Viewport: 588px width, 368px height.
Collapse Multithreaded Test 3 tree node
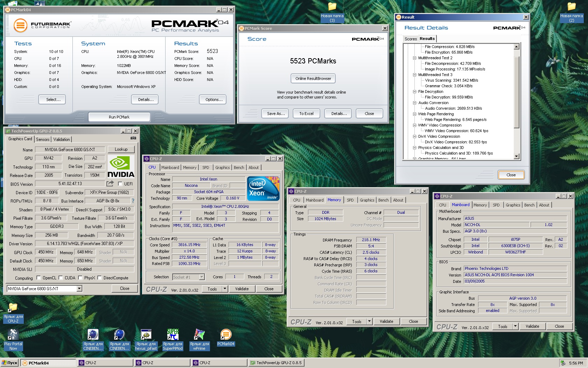414,75
